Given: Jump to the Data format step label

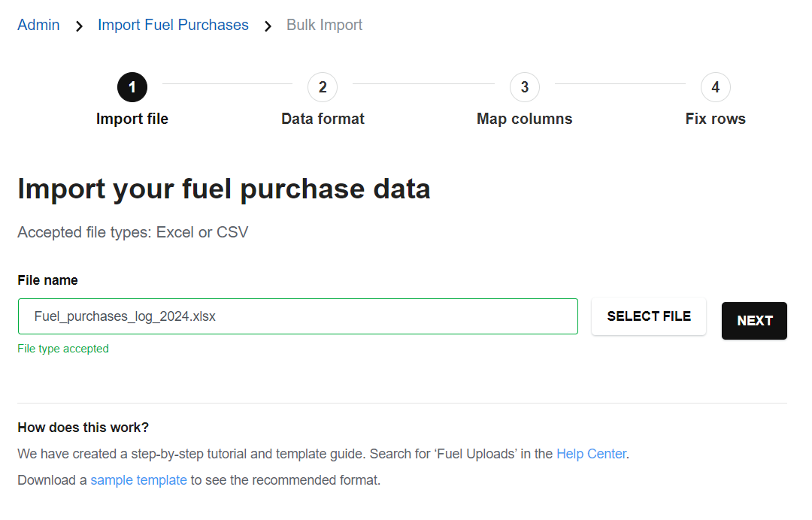Looking at the screenshot, I should (x=323, y=119).
